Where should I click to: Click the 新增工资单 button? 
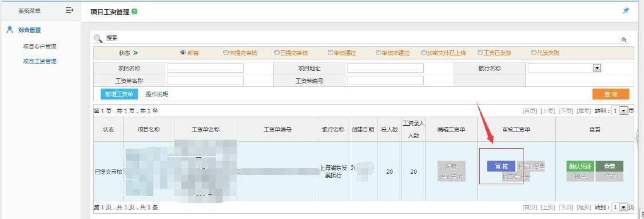pyautogui.click(x=119, y=94)
